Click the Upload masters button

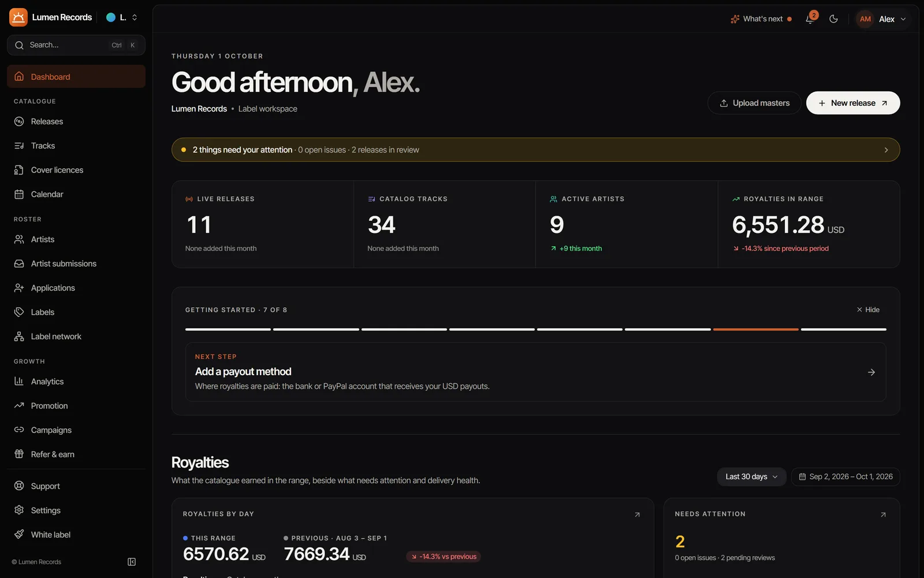754,103
